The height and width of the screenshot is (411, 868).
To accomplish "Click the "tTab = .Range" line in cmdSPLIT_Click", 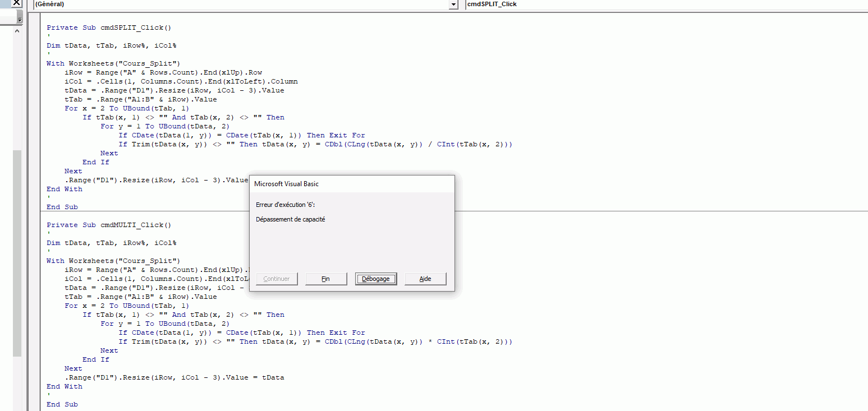I will coord(141,99).
